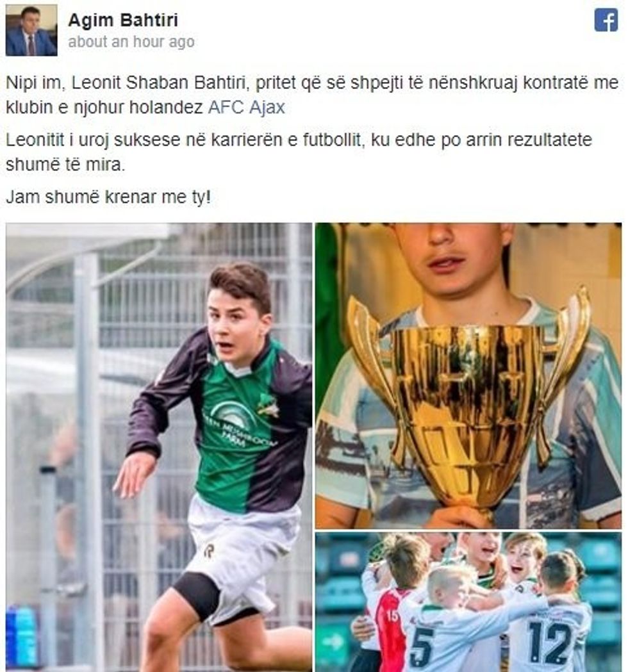628x672 pixels.
Task: Click the line "Jam shumë krenar me ty!"
Action: pyautogui.click(x=108, y=197)
